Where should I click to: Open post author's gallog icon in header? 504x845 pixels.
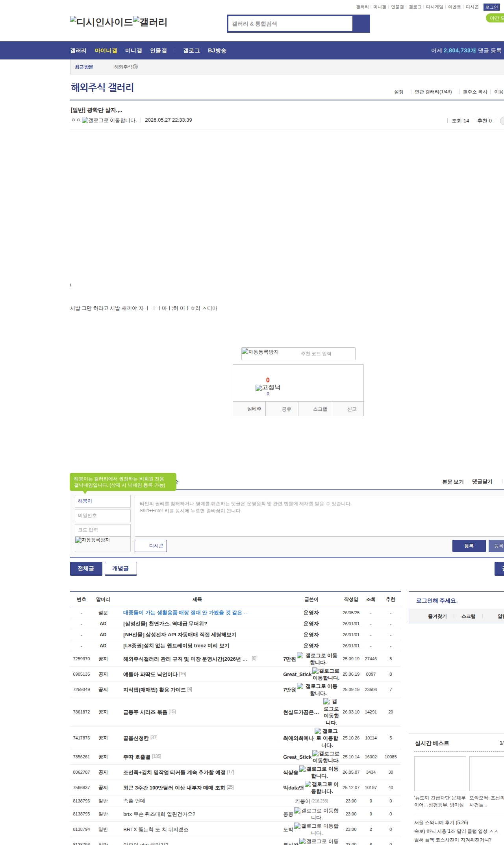[109, 120]
